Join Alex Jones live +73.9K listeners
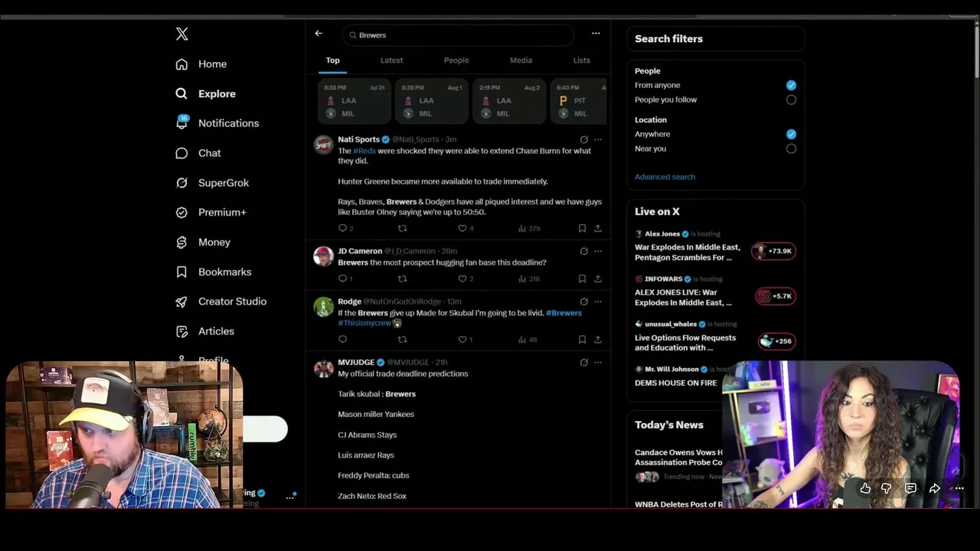980x551 pixels. (x=773, y=251)
